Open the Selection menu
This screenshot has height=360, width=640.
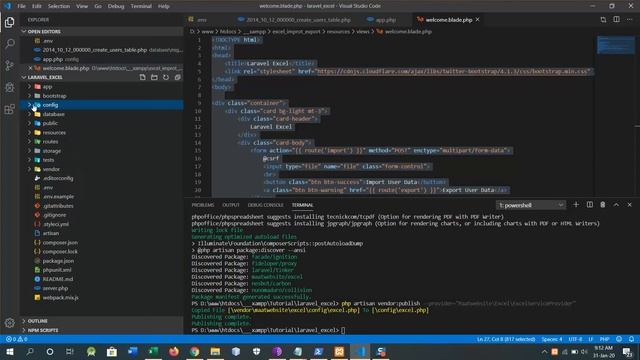point(59,6)
